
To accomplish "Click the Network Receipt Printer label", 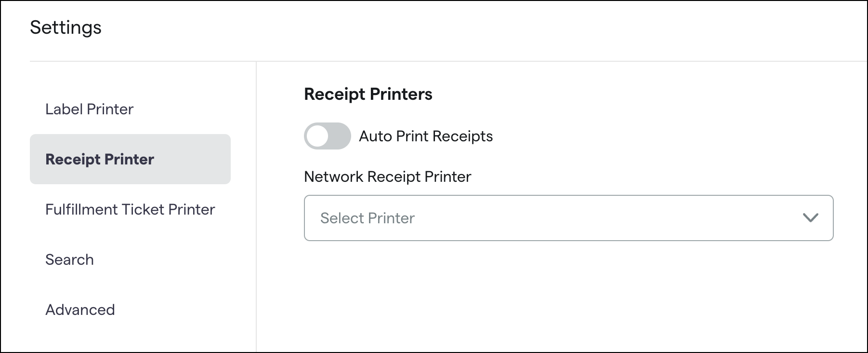I will coord(387,176).
